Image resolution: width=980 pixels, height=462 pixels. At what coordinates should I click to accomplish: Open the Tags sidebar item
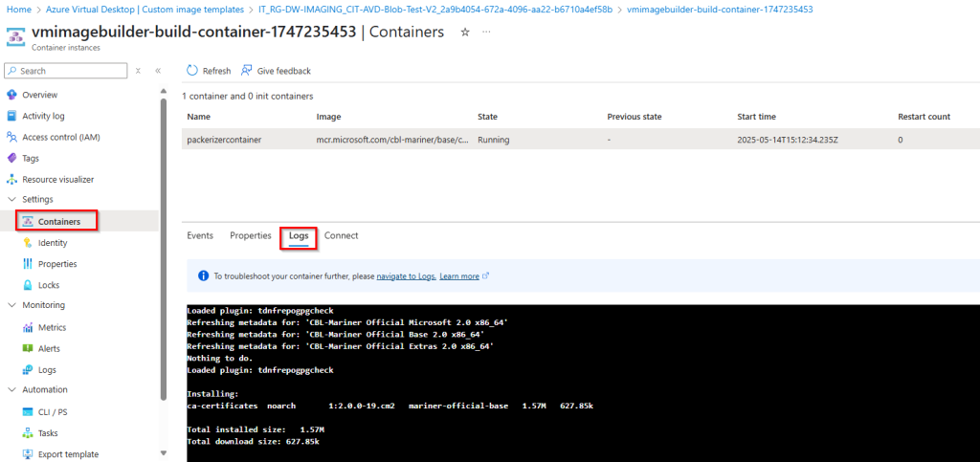pyautogui.click(x=31, y=158)
